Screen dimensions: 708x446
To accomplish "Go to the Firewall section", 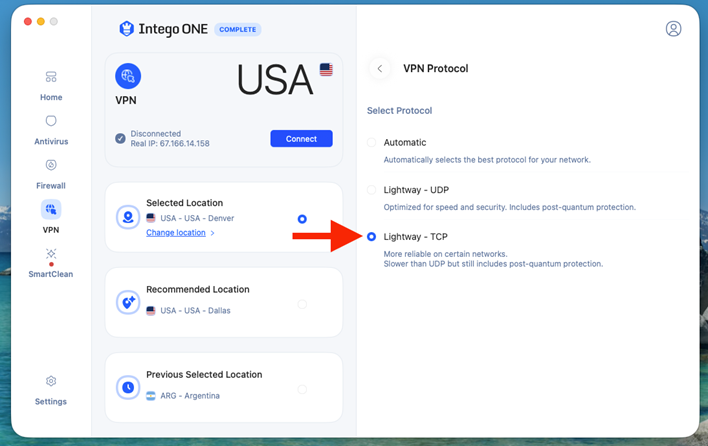I will click(x=51, y=174).
